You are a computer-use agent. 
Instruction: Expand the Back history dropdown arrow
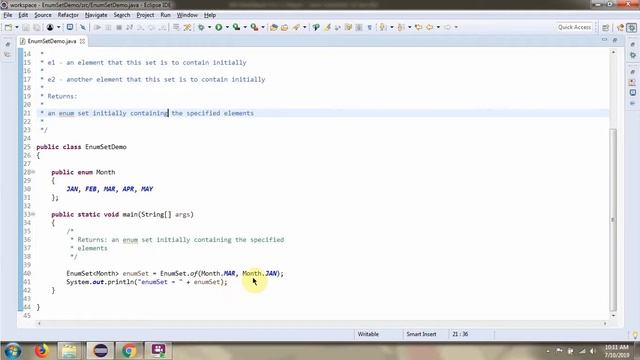[438, 27]
